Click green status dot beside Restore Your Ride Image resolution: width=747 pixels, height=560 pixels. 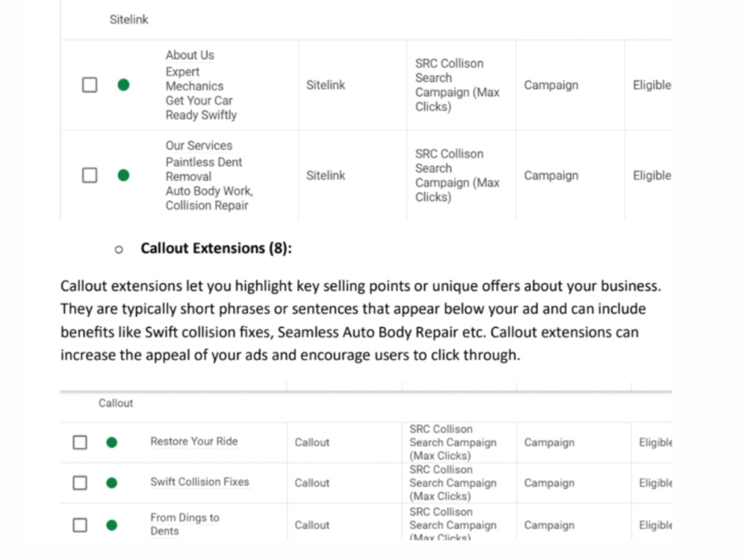112,442
